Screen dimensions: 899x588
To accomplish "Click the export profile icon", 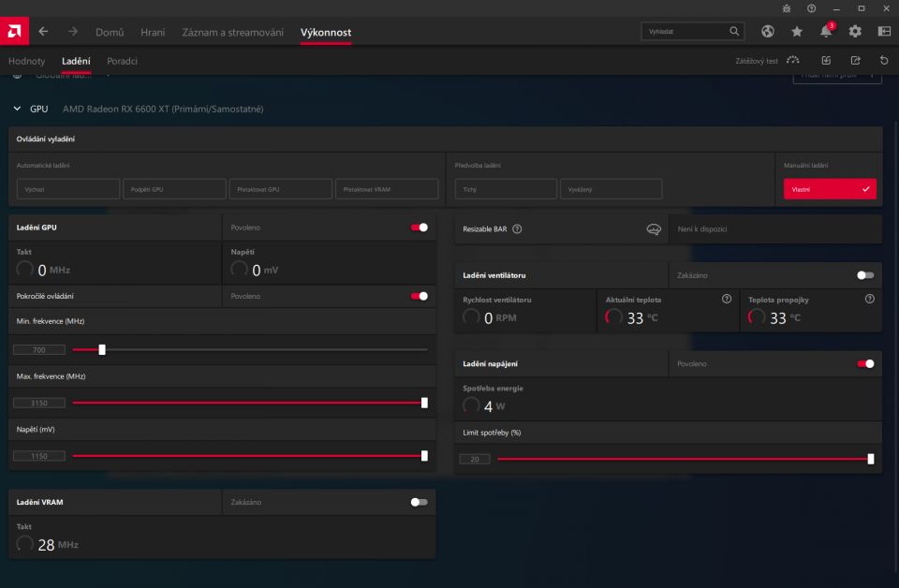I will (x=855, y=60).
